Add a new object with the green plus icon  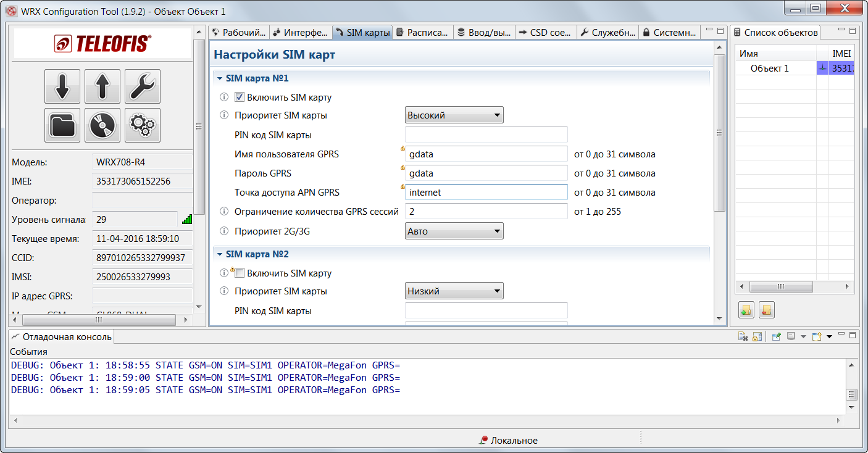coord(746,310)
